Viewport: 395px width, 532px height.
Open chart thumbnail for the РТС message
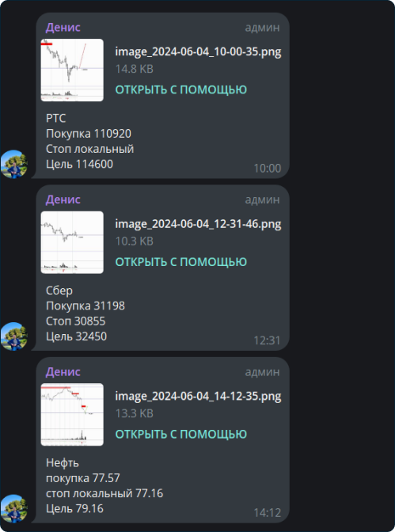pyautogui.click(x=72, y=70)
